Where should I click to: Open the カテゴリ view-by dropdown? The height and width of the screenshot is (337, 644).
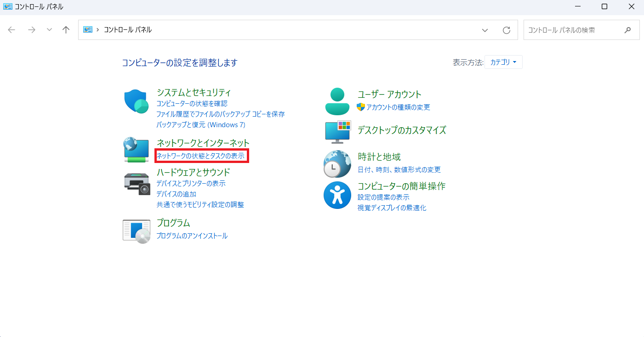503,62
